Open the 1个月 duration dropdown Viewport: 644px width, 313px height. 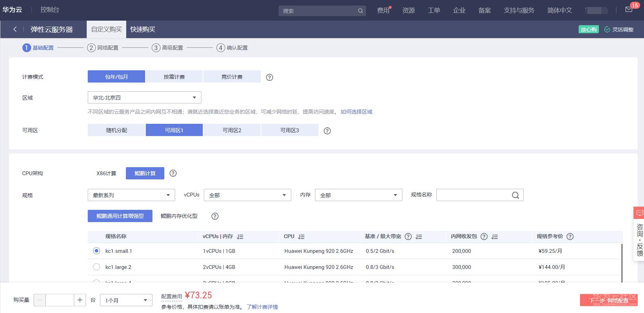coord(126,300)
